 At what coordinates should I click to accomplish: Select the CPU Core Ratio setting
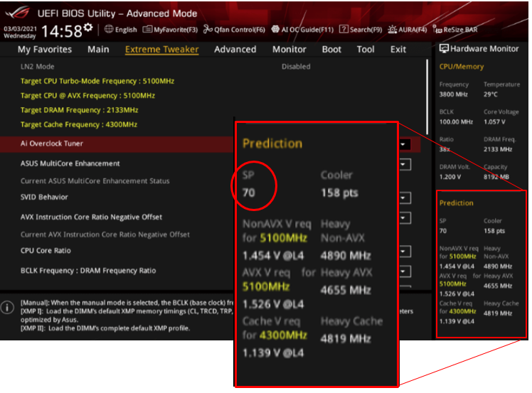click(46, 251)
